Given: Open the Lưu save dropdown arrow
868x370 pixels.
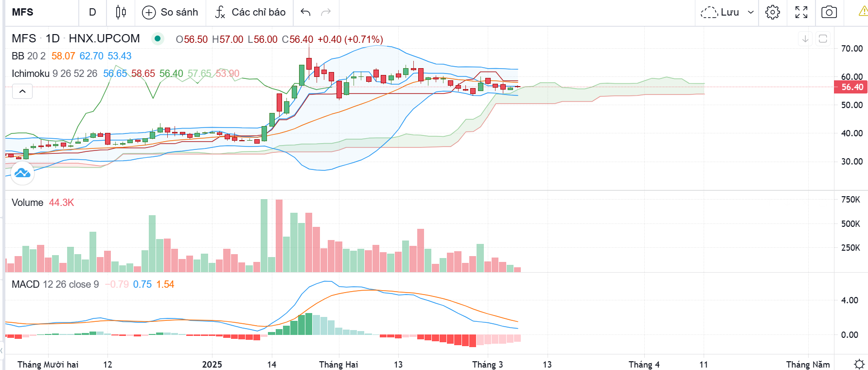Looking at the screenshot, I should point(751,12).
